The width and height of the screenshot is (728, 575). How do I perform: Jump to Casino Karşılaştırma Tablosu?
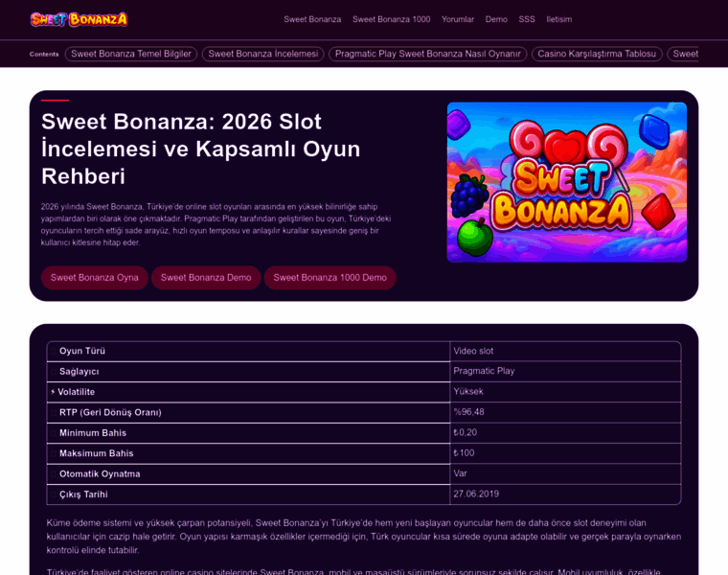pos(597,54)
